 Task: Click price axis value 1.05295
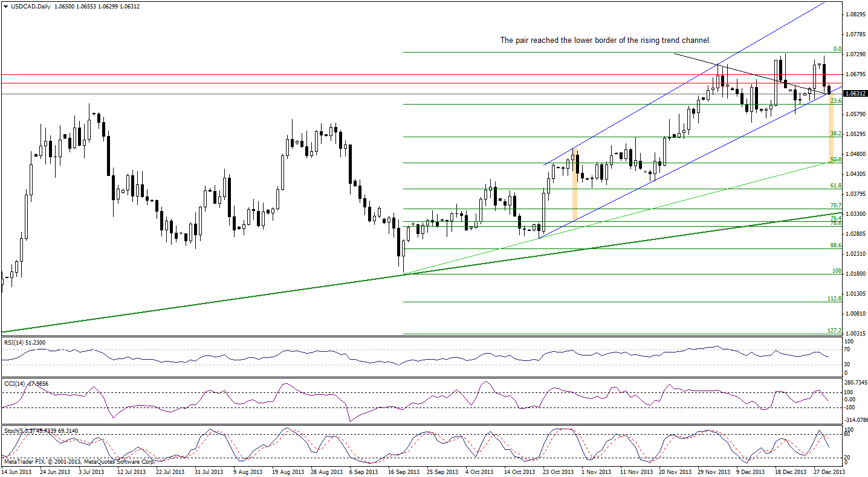click(x=855, y=134)
